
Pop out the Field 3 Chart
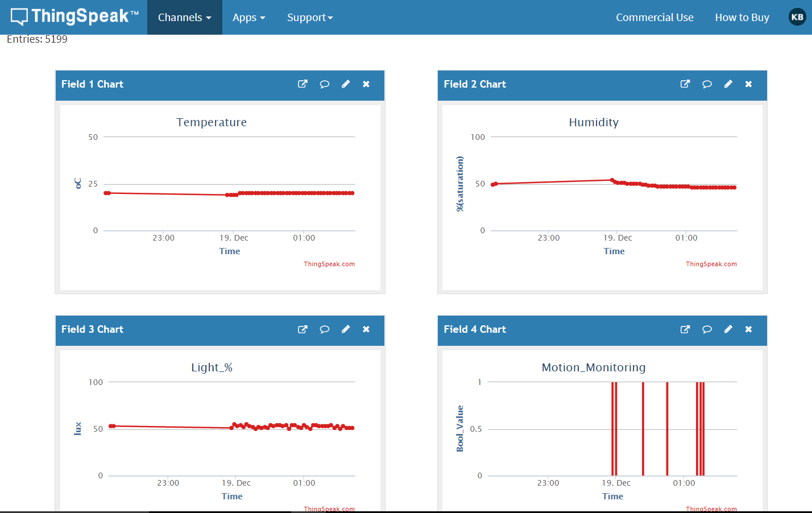(303, 329)
